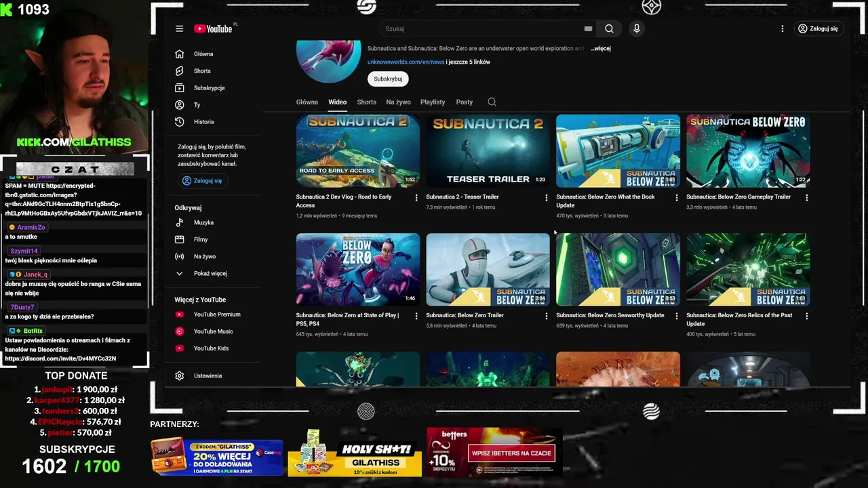The height and width of the screenshot is (488, 868).
Task: Click the Discord invite link in chat
Action: tap(60, 358)
